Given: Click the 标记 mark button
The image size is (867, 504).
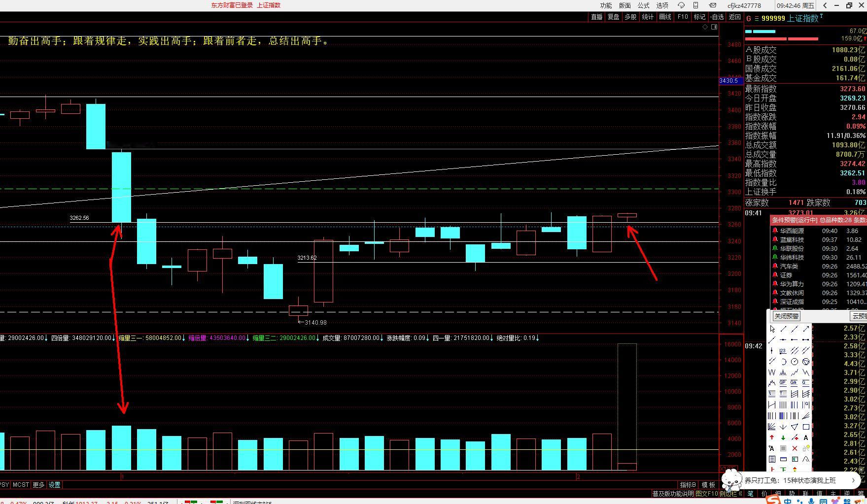Looking at the screenshot, I should pyautogui.click(x=699, y=17).
